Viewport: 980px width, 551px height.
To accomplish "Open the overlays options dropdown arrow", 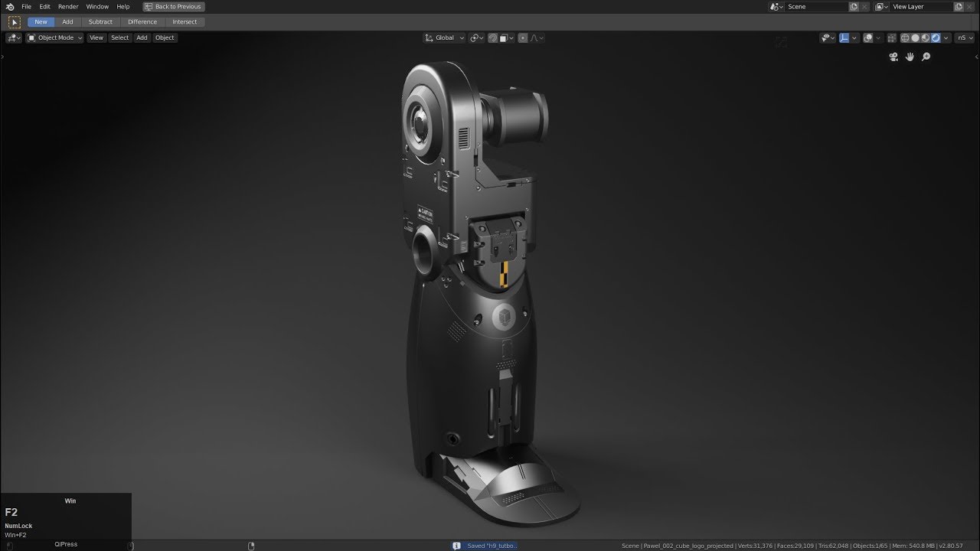I will click(878, 37).
